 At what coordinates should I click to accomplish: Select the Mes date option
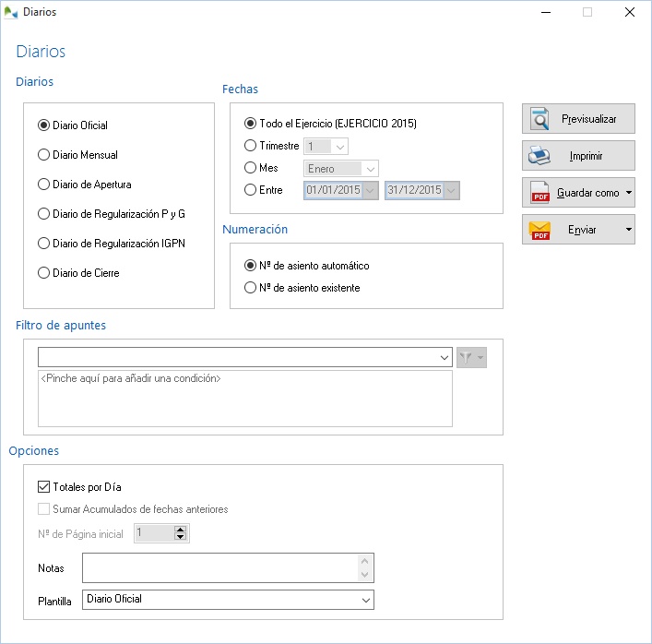[x=251, y=168]
